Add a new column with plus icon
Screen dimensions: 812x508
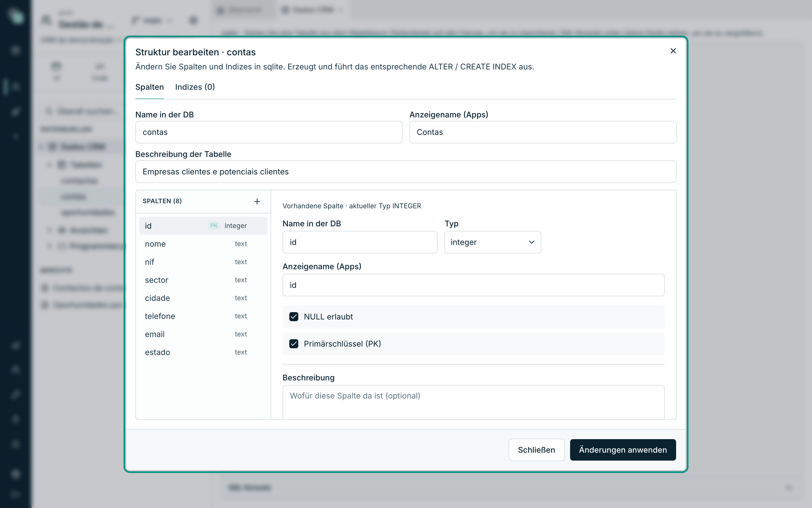pyautogui.click(x=257, y=201)
